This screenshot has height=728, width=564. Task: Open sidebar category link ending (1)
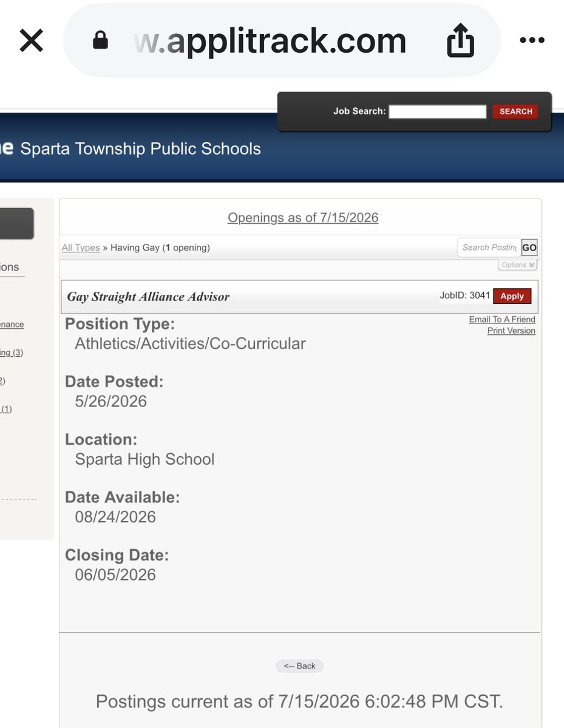pos(6,409)
